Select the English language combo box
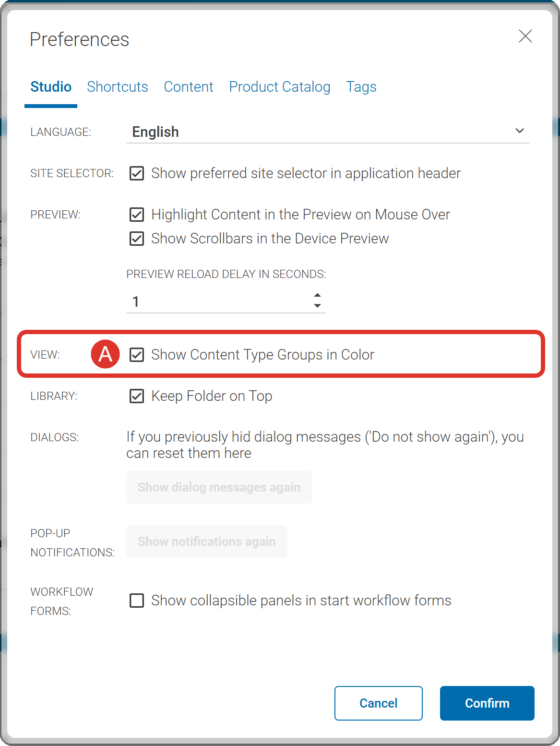The image size is (560, 746). point(317,132)
